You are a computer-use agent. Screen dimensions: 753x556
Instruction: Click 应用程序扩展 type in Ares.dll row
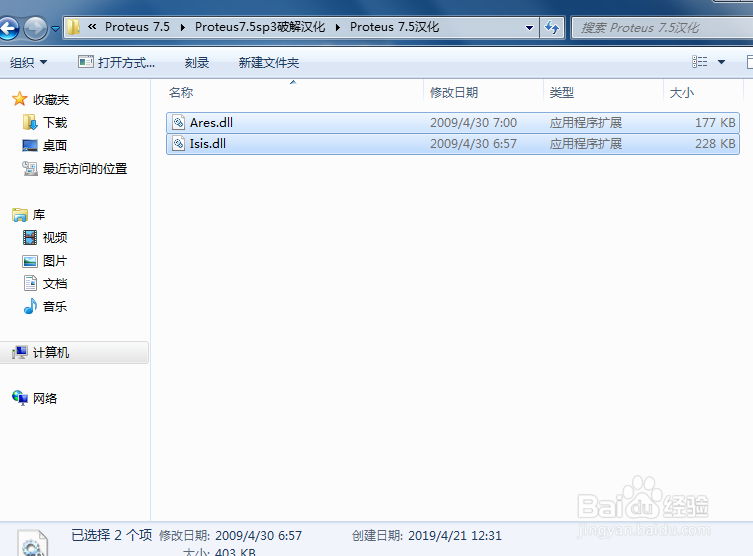point(586,122)
